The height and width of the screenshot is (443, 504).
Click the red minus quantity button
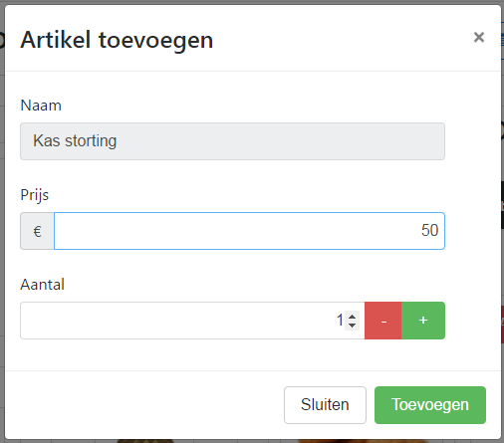(x=383, y=321)
